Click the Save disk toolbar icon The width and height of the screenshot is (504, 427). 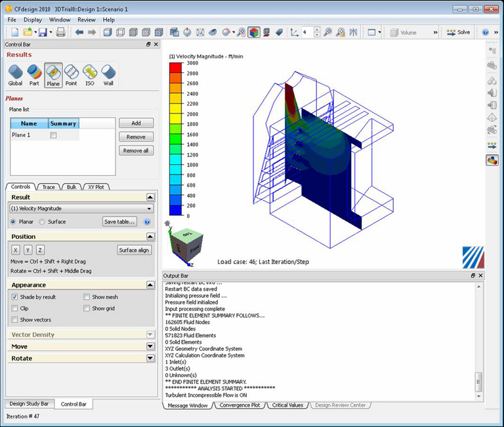coord(43,32)
